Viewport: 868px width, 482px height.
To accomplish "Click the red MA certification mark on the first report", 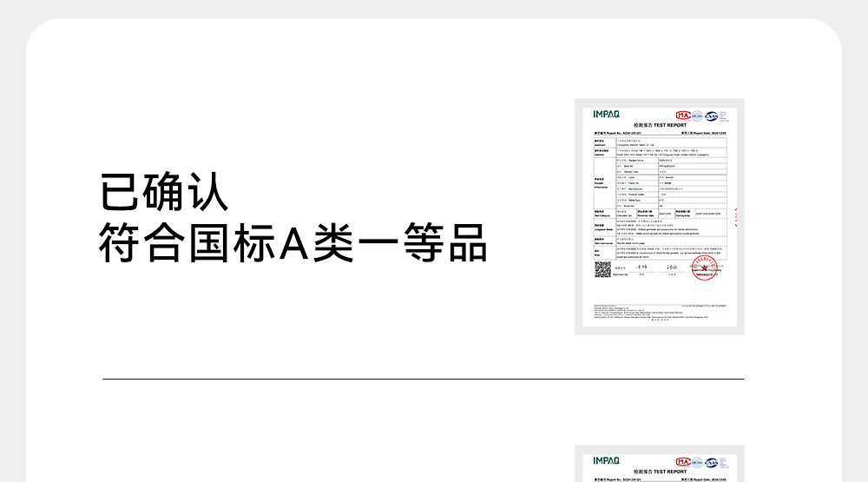I will (x=682, y=116).
